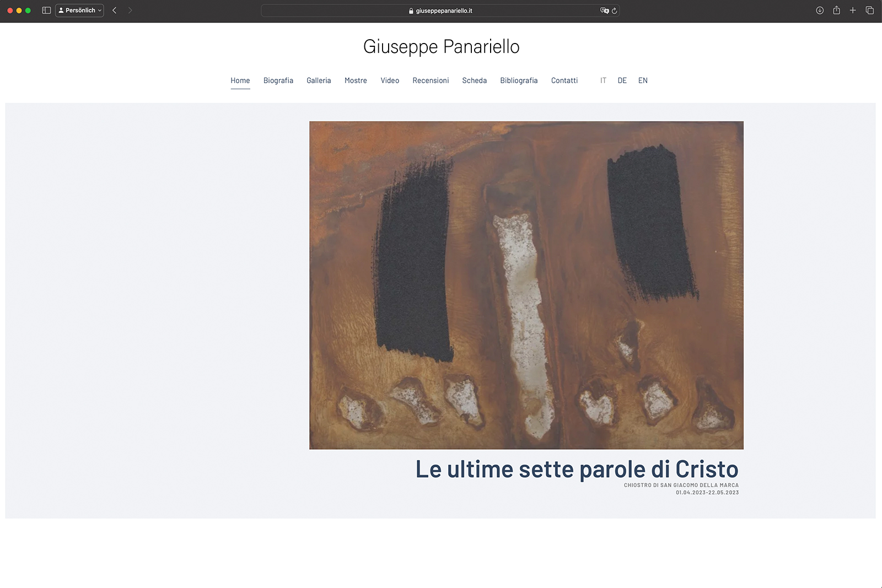882x588 pixels.
Task: Switch language to EN
Action: pyautogui.click(x=643, y=80)
